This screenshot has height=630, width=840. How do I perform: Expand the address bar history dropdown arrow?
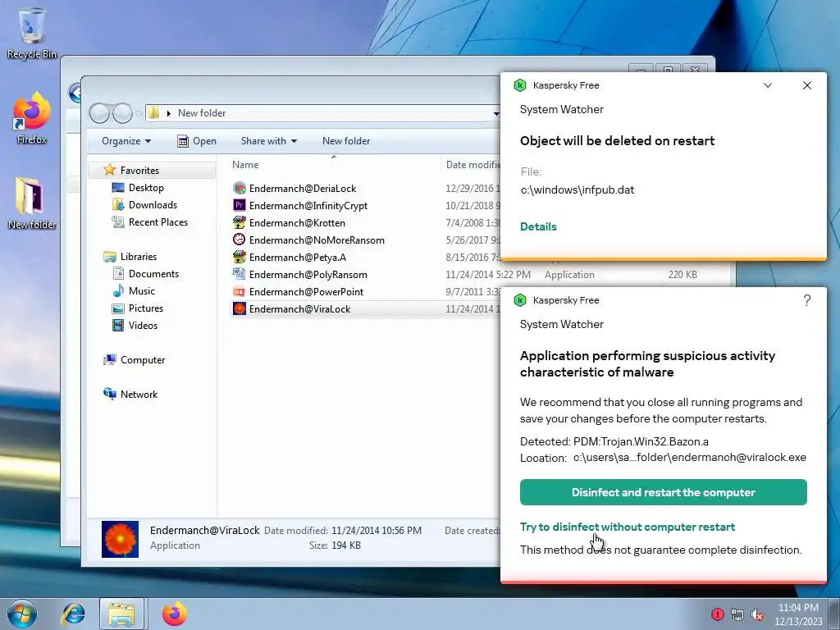(x=496, y=113)
